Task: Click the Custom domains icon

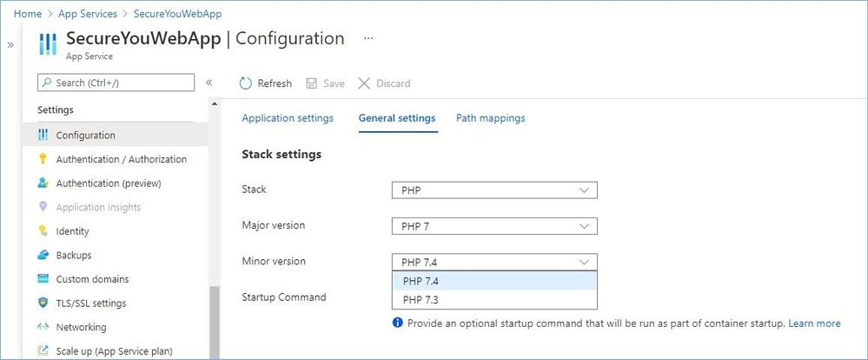Action: click(43, 279)
